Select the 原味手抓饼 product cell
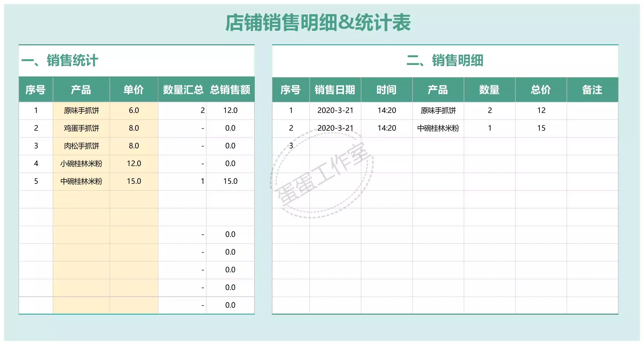This screenshot has width=644, height=345. click(81, 110)
